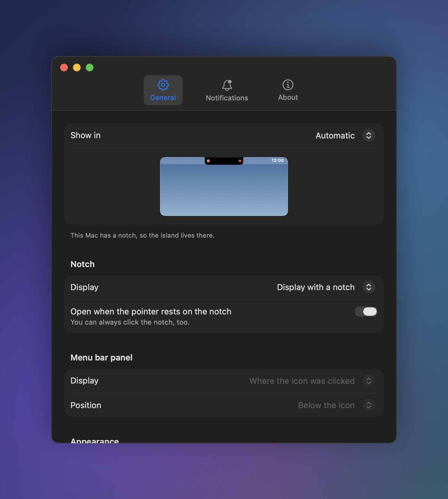This screenshot has width=448, height=499.
Task: Click the 'Menu bar panel' heading
Action: 101,358
